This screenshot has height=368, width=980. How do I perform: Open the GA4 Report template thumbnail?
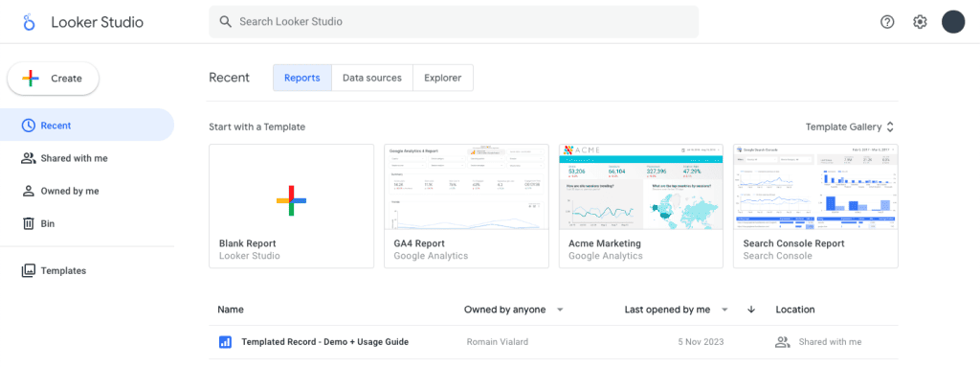[466, 206]
